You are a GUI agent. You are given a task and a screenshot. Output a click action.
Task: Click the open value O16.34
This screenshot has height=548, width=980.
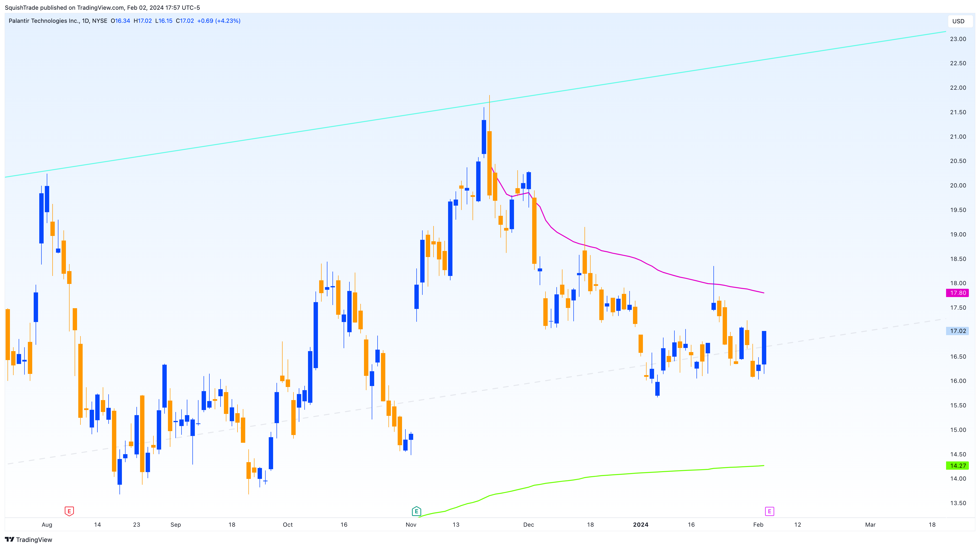click(120, 21)
